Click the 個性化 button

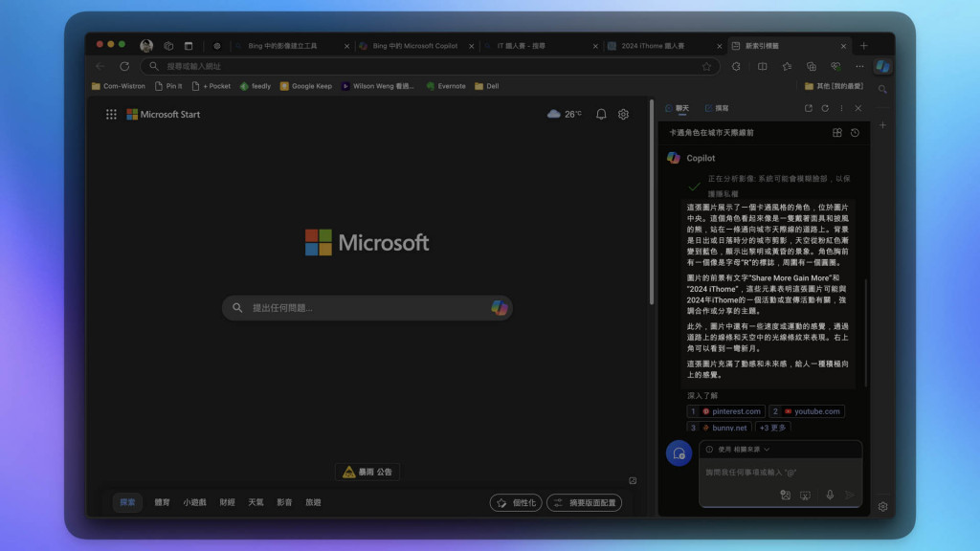516,502
